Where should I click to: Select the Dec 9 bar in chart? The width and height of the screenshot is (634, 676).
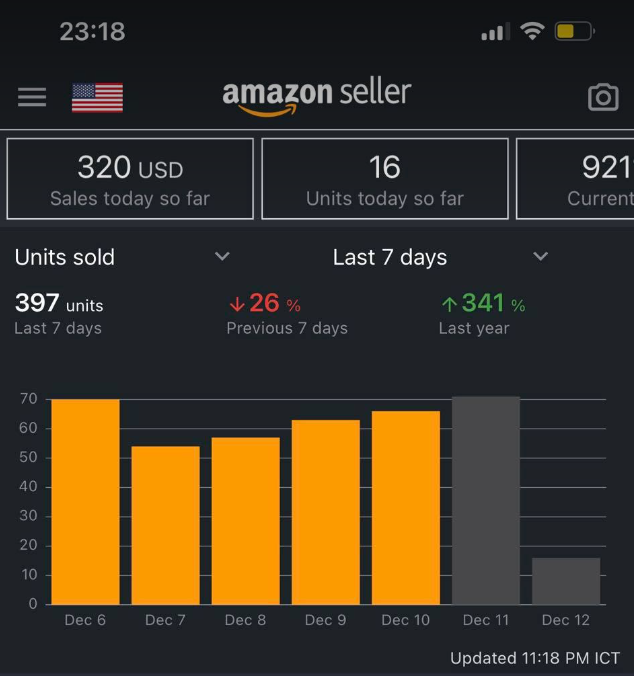(x=326, y=512)
